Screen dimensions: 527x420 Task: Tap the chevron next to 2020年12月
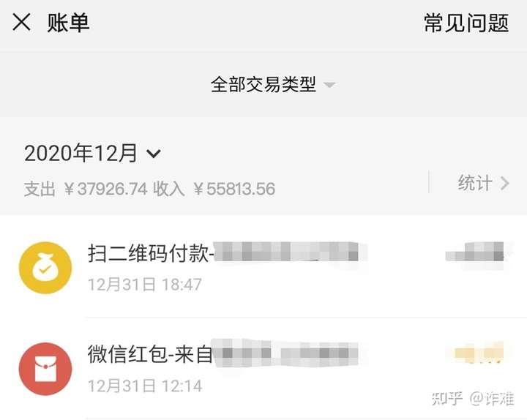[154, 154]
